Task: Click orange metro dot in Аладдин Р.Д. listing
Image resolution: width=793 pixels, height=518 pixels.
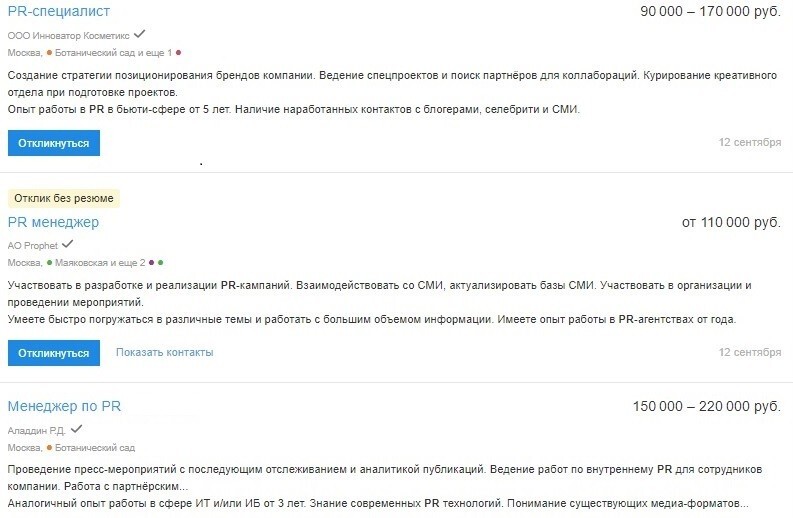Action: pyautogui.click(x=49, y=448)
